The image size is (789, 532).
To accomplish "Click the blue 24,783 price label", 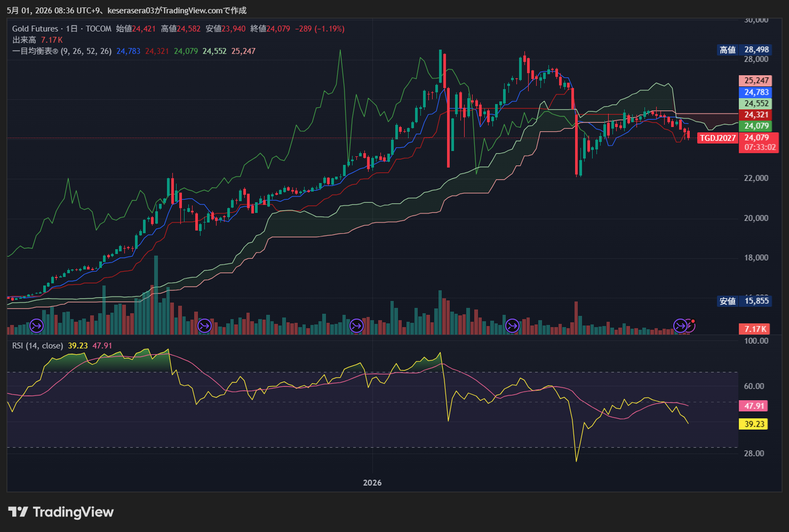I will pos(755,92).
